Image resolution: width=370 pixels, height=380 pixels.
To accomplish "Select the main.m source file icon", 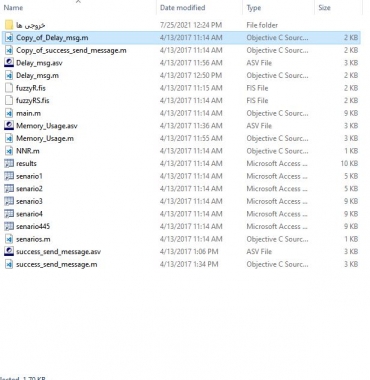I will pyautogui.click(x=9, y=113).
